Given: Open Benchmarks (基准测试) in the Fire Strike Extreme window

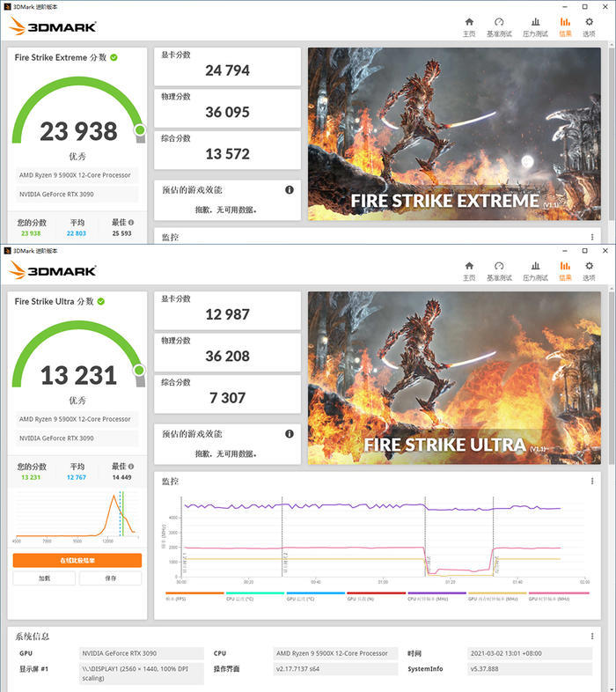Looking at the screenshot, I should pos(499,27).
